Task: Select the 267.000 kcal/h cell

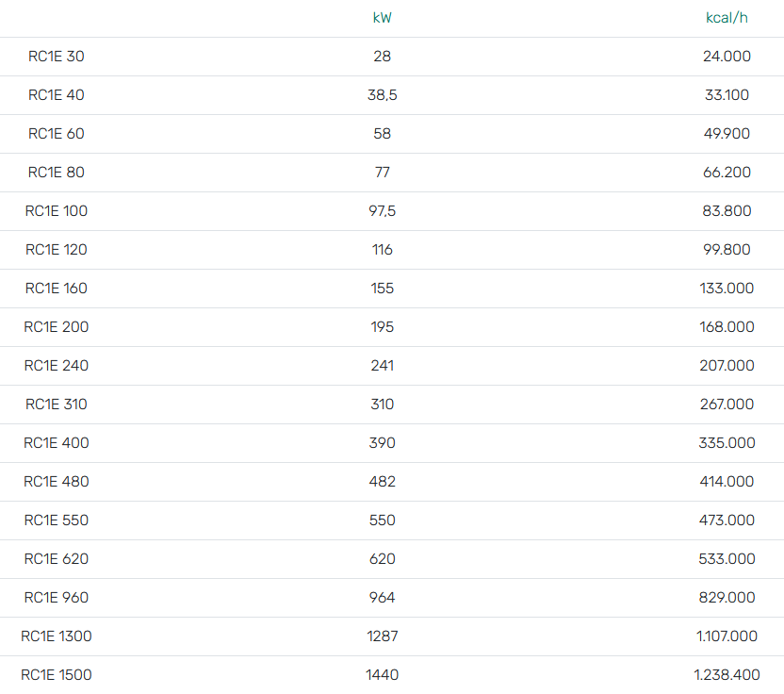Action: (x=727, y=405)
